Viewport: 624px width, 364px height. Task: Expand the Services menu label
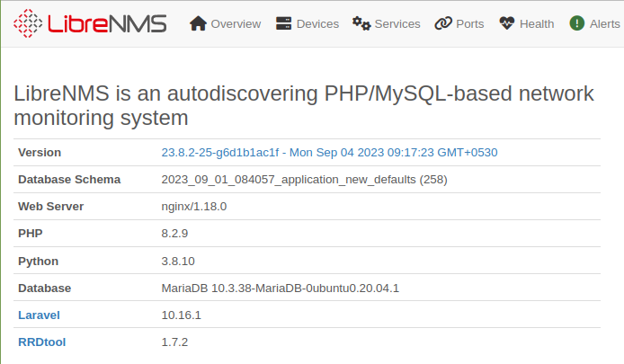point(397,24)
